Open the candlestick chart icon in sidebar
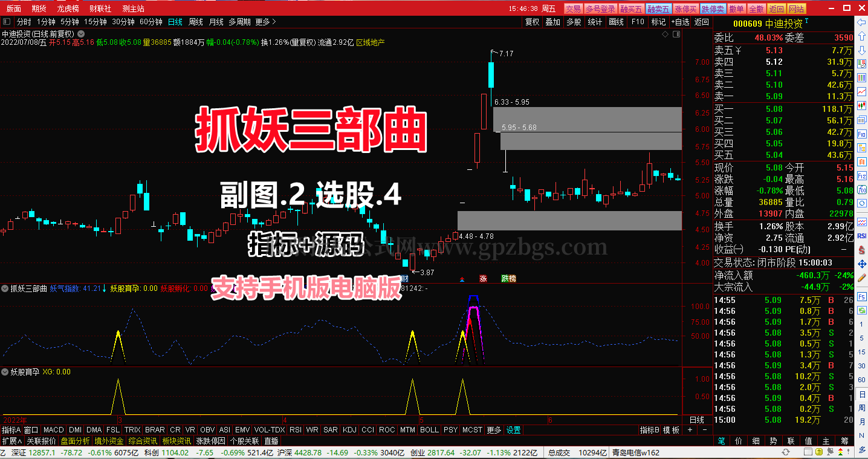 (861, 106)
